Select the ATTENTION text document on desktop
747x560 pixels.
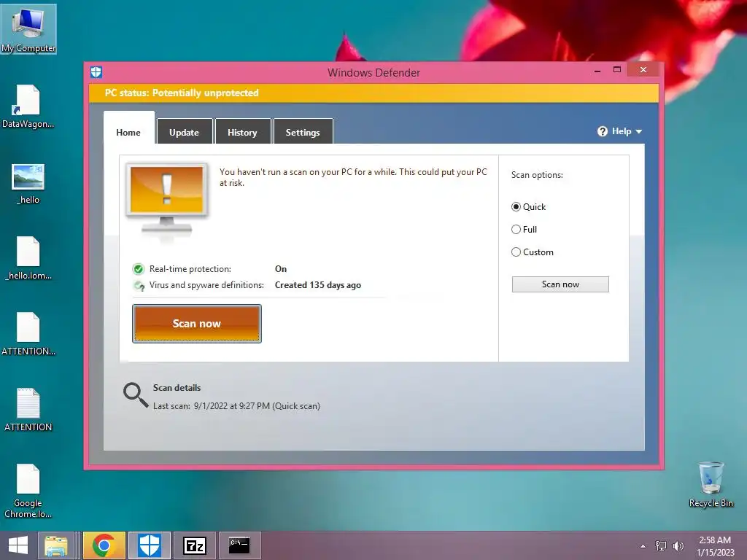(28, 410)
